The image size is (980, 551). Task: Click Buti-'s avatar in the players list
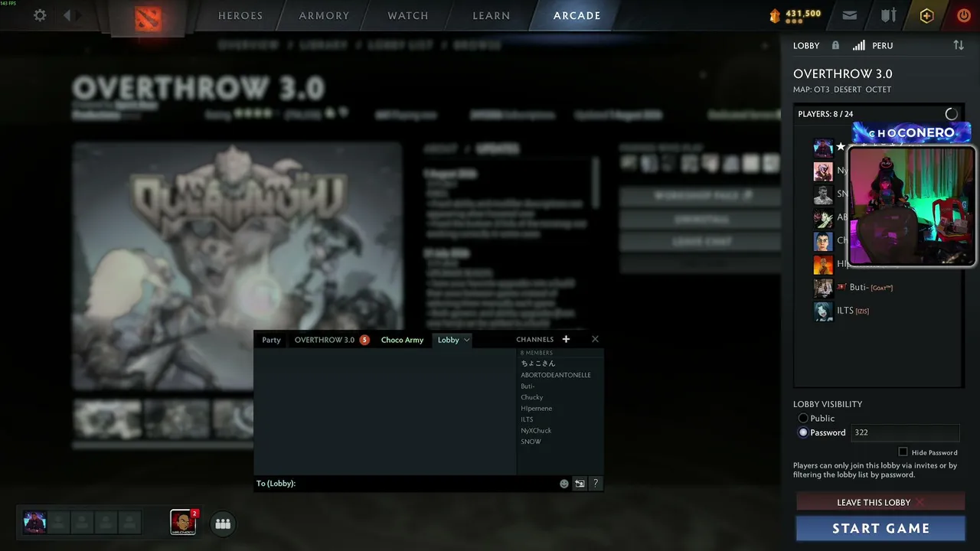(x=823, y=288)
